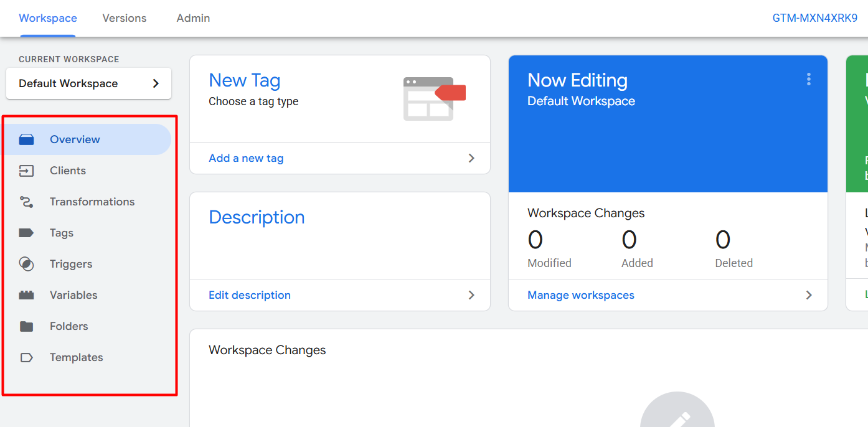868x427 pixels.
Task: Click the Tags label icon
Action: point(26,233)
